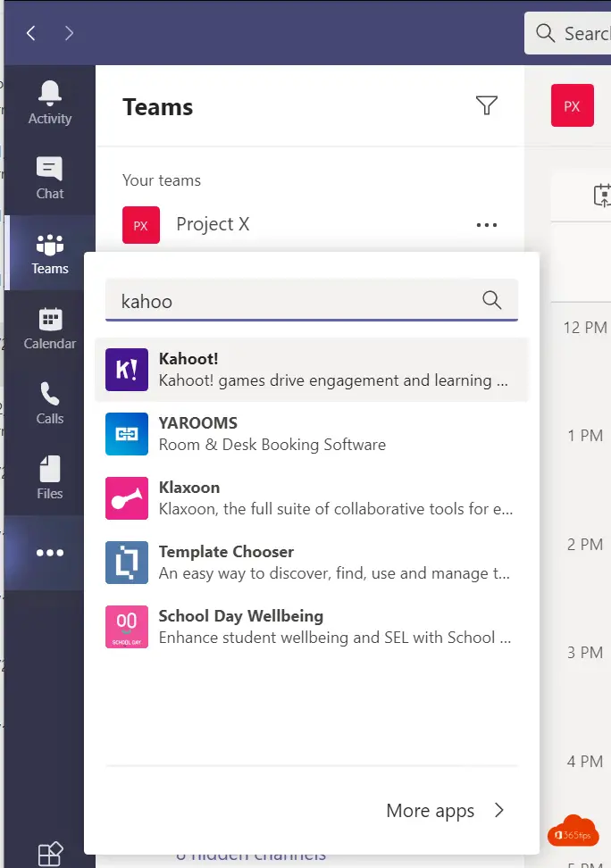Select School Day Wellbeing result title
Screen dimensions: 611x868
click(x=241, y=616)
